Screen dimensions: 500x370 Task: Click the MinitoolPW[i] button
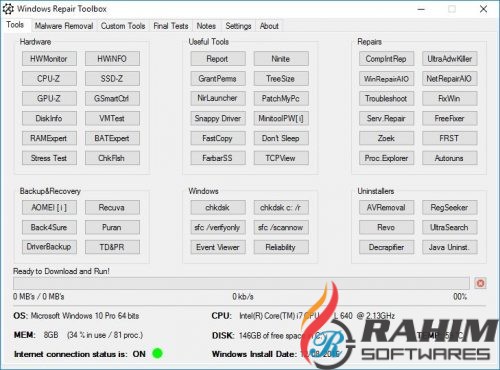[281, 118]
